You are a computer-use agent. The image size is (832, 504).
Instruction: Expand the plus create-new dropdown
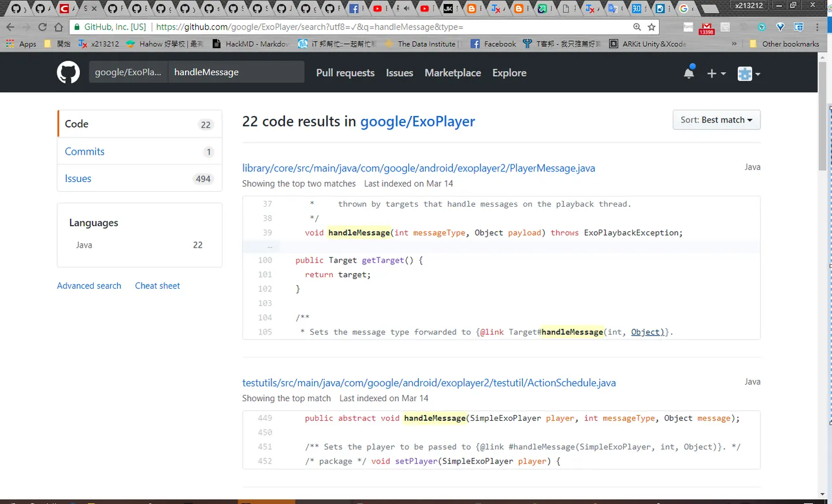(716, 73)
